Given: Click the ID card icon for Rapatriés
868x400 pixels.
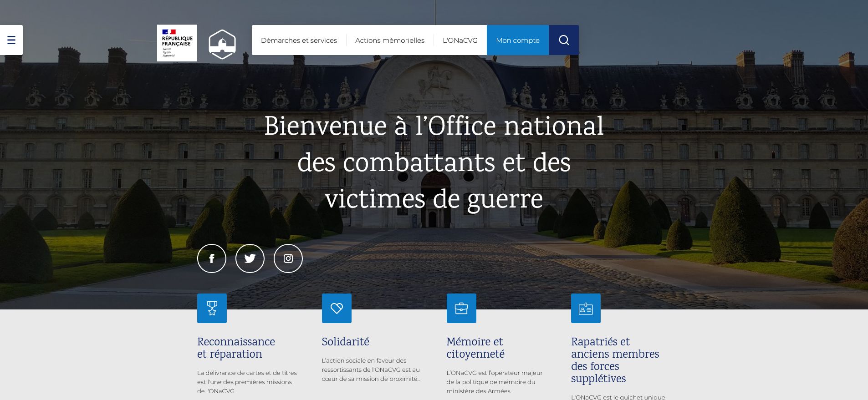Looking at the screenshot, I should point(586,308).
